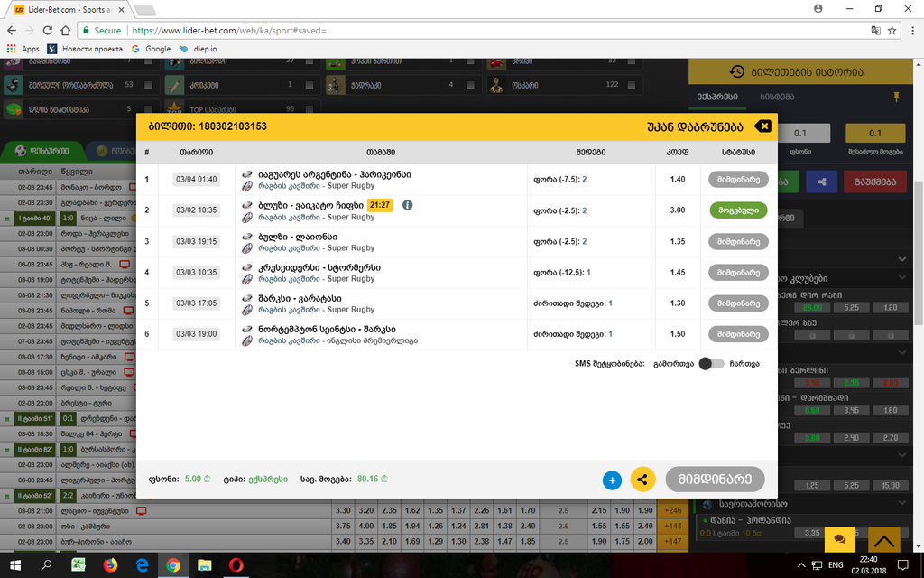The width and height of the screenshot is (924, 578).
Task: Click the blue share button in the bet slip
Action: [821, 182]
